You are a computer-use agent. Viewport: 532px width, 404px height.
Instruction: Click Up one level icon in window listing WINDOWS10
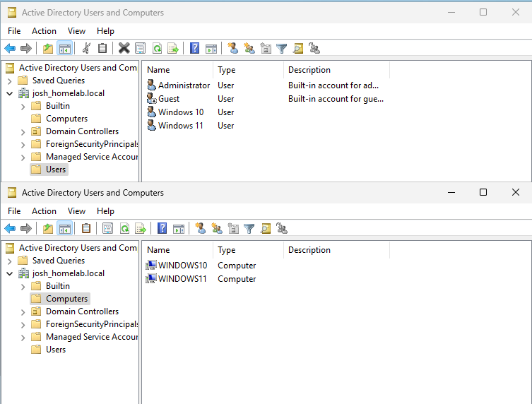coord(48,229)
